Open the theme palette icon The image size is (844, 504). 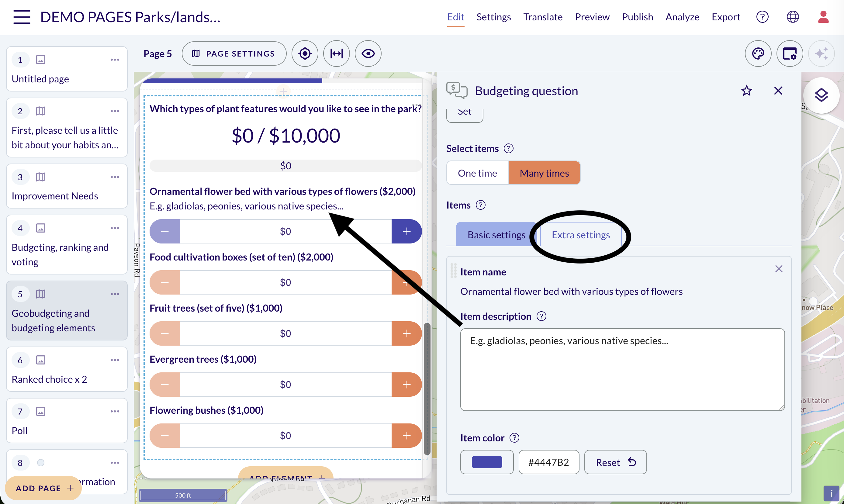758,53
